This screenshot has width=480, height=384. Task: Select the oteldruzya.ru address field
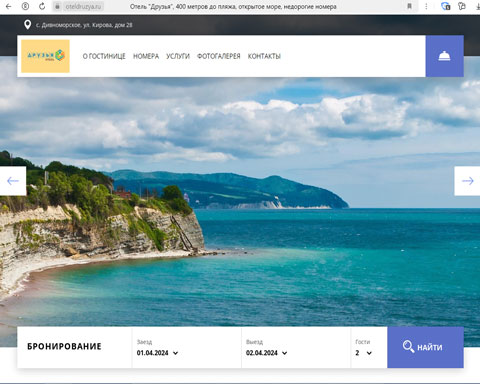point(83,6)
